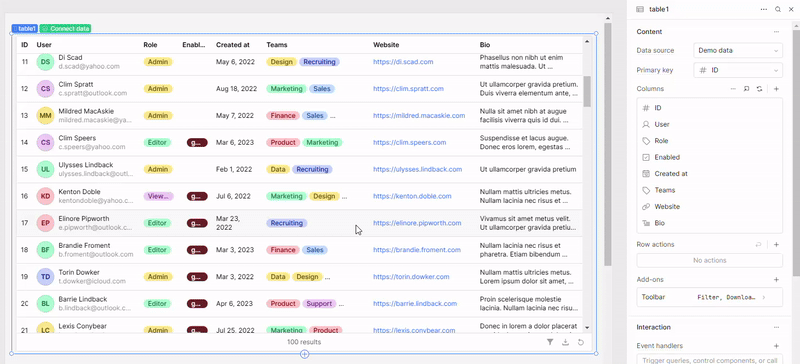Click the No actions placeholder box

tap(710, 260)
